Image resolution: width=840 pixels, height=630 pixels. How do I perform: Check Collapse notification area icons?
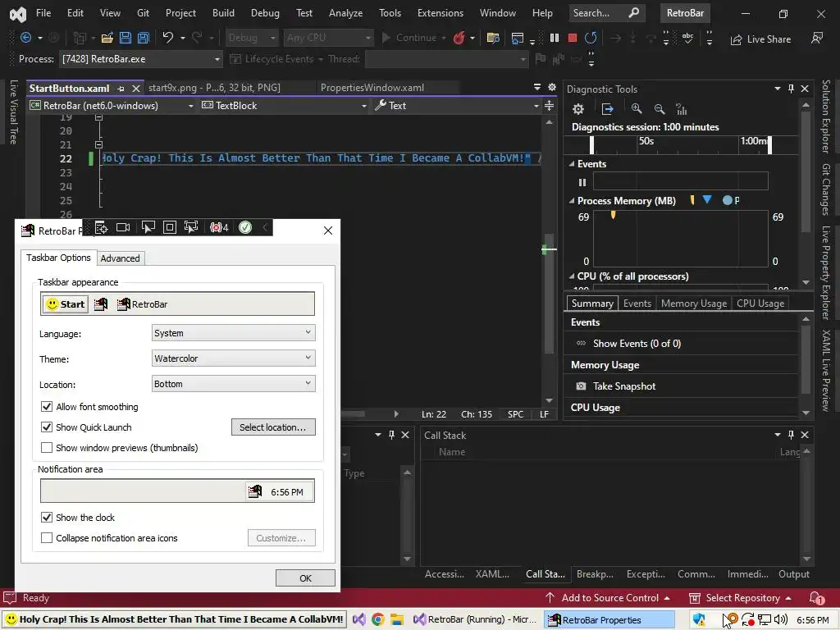click(47, 538)
